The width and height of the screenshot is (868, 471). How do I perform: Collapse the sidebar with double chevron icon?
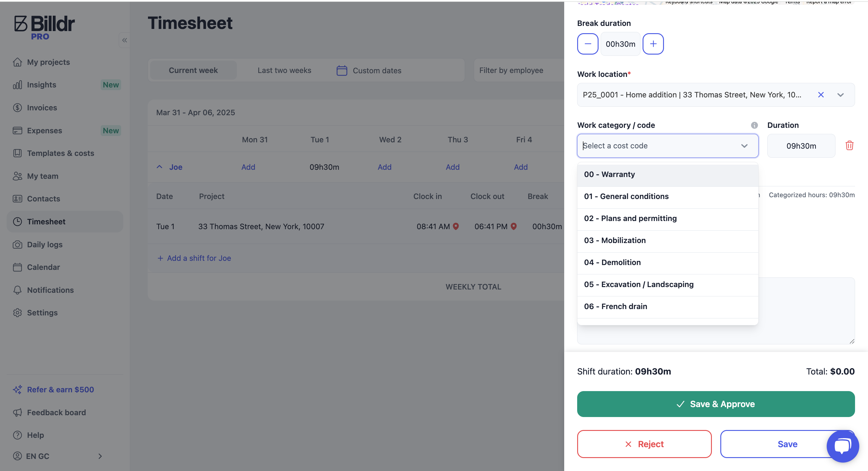[124, 40]
